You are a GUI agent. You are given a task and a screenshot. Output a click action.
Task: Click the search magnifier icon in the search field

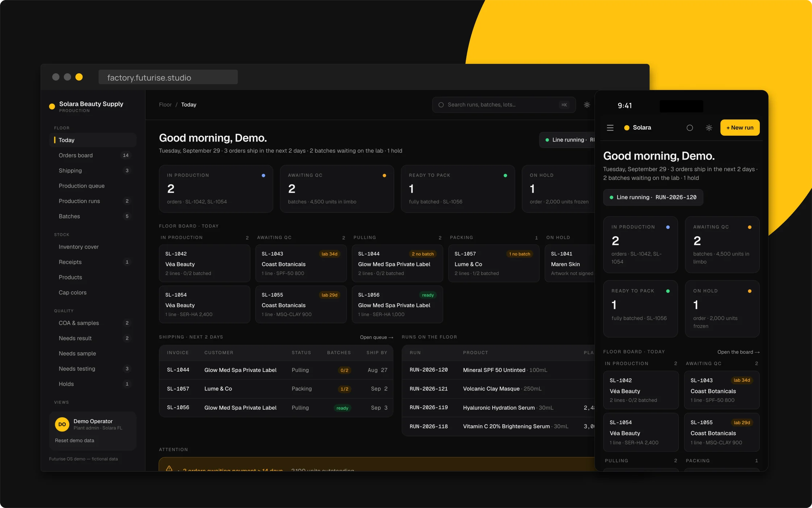(441, 105)
